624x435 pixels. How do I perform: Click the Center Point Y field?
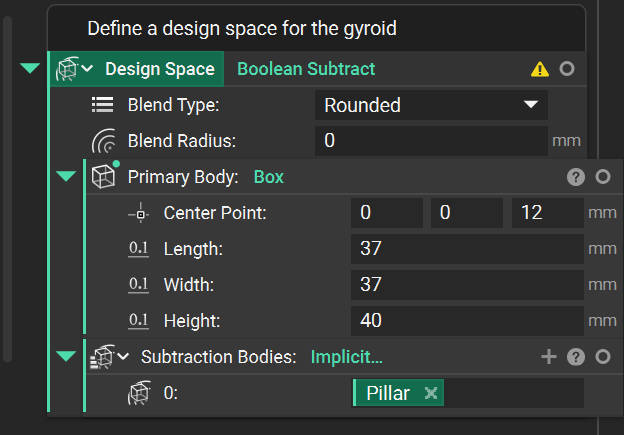[x=467, y=213]
